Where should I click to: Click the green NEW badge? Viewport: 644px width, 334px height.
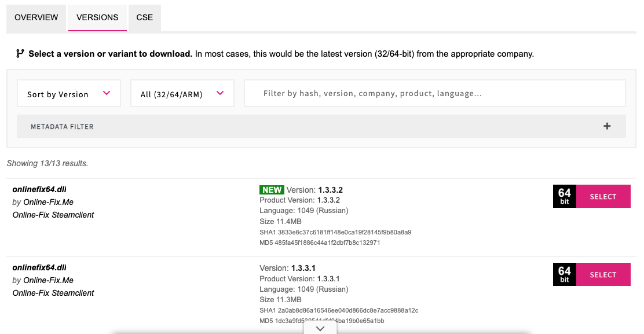pos(272,190)
